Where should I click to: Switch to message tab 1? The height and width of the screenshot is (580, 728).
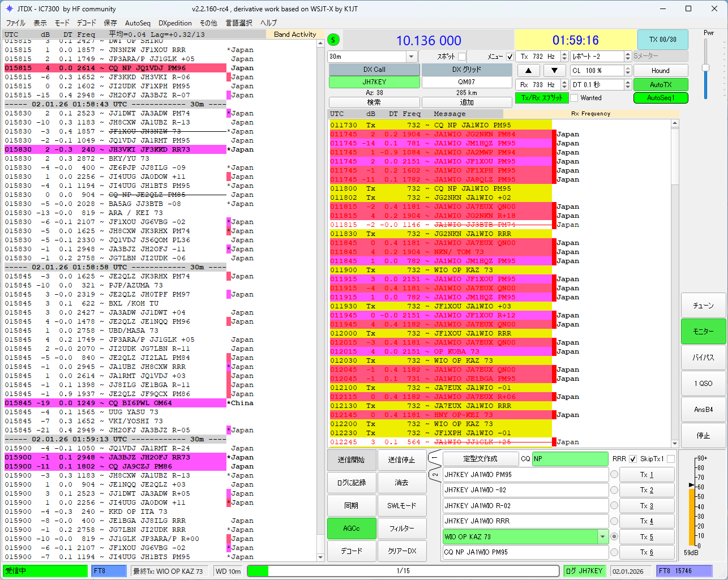(435, 457)
